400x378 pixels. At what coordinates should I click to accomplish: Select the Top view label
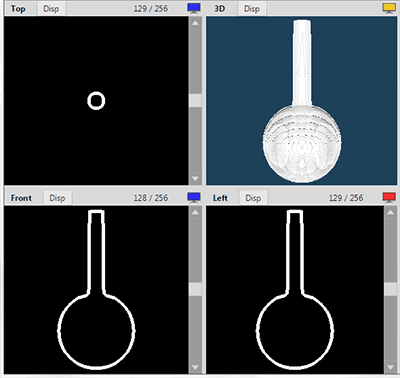(18, 9)
